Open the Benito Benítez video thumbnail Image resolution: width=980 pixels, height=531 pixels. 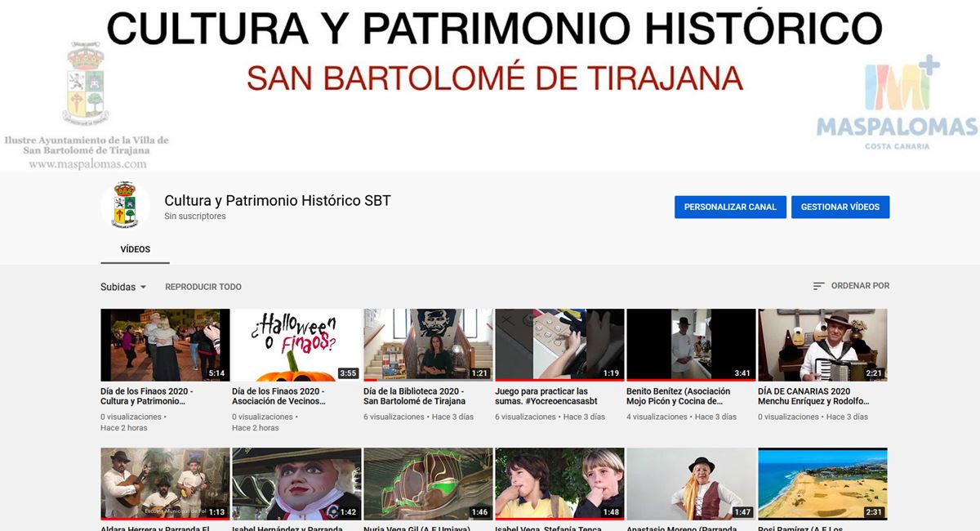click(691, 345)
